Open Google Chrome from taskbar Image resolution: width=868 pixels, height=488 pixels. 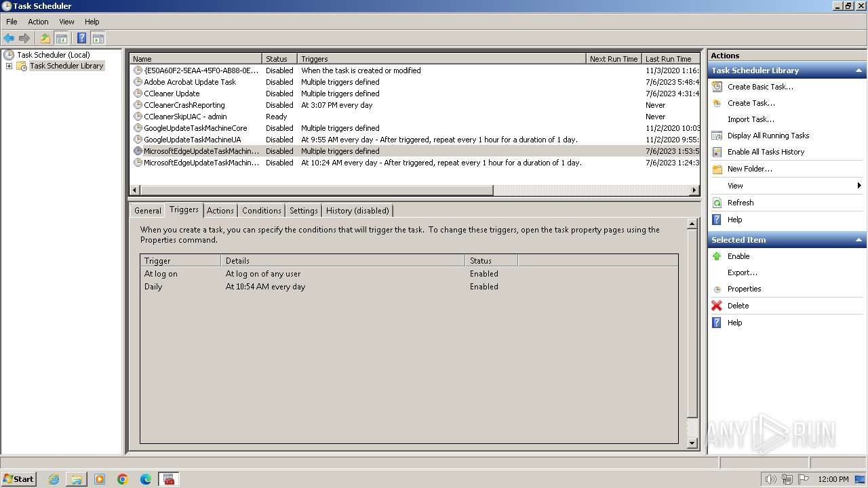pyautogui.click(x=123, y=479)
